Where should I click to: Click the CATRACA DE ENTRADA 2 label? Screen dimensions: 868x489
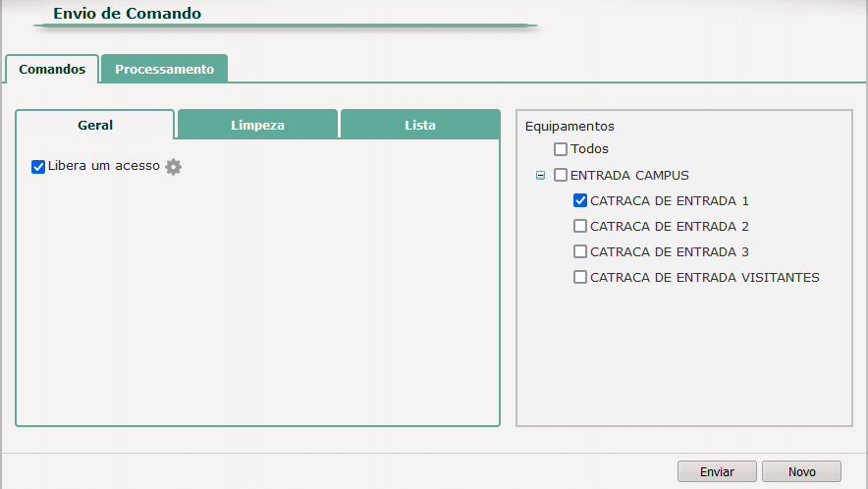point(670,227)
